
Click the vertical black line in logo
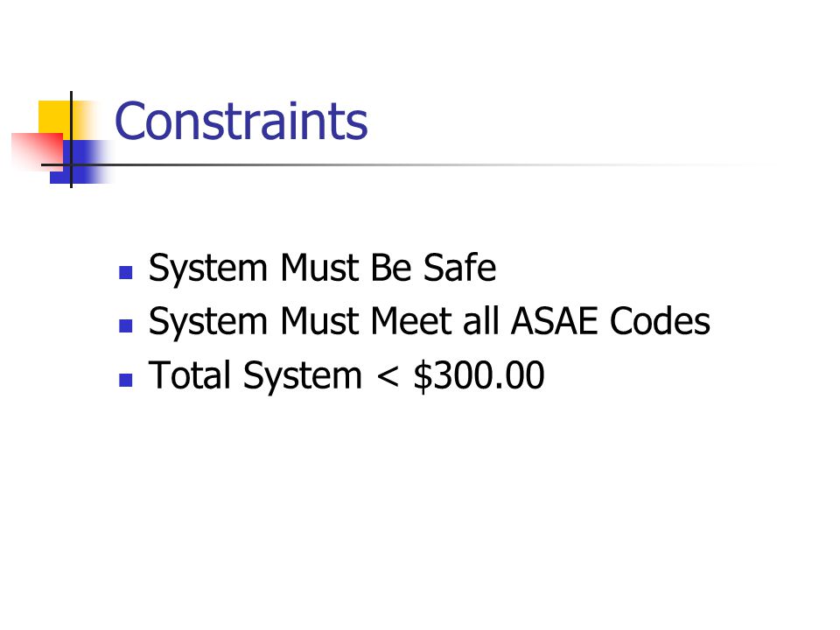tap(71, 140)
